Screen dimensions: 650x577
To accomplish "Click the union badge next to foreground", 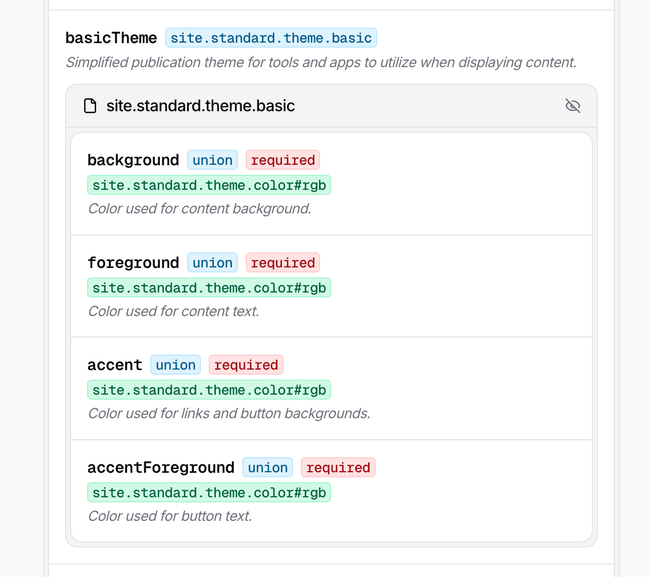I will (212, 263).
